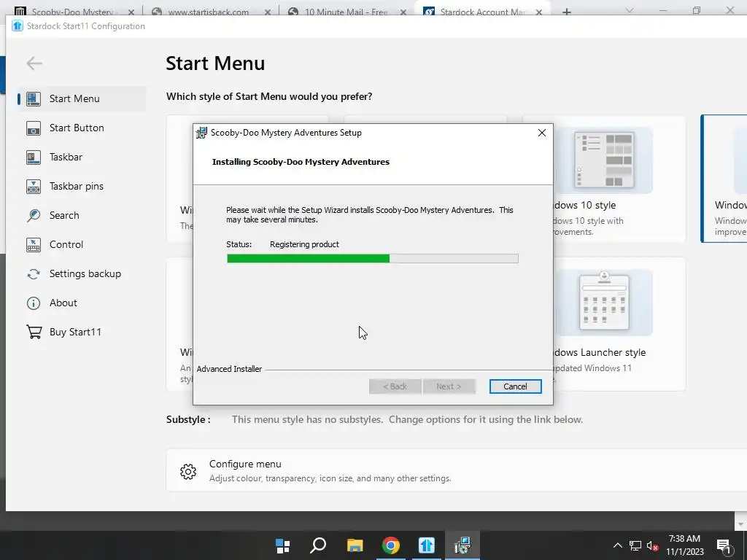Click the installation progress bar

(373, 259)
